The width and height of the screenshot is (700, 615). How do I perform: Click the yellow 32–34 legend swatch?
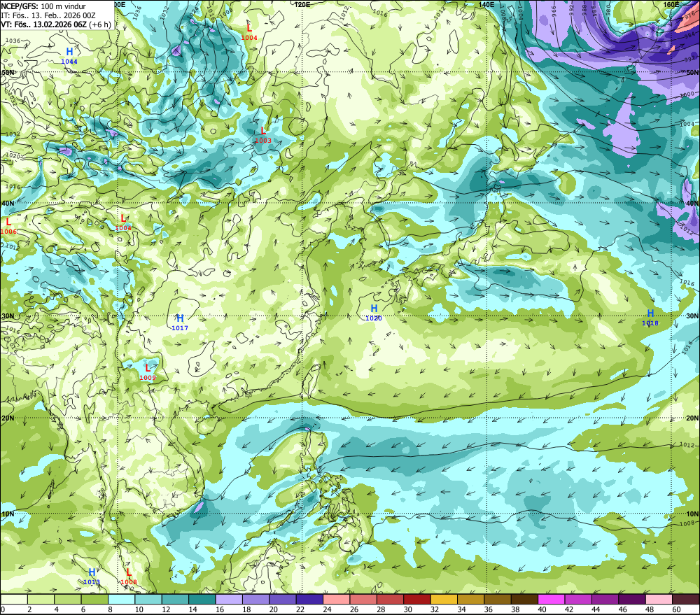pos(444,599)
